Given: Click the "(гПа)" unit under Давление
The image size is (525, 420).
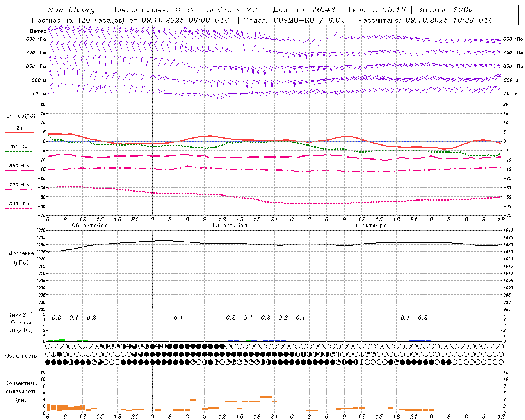Looking at the screenshot, I should [x=21, y=262].
